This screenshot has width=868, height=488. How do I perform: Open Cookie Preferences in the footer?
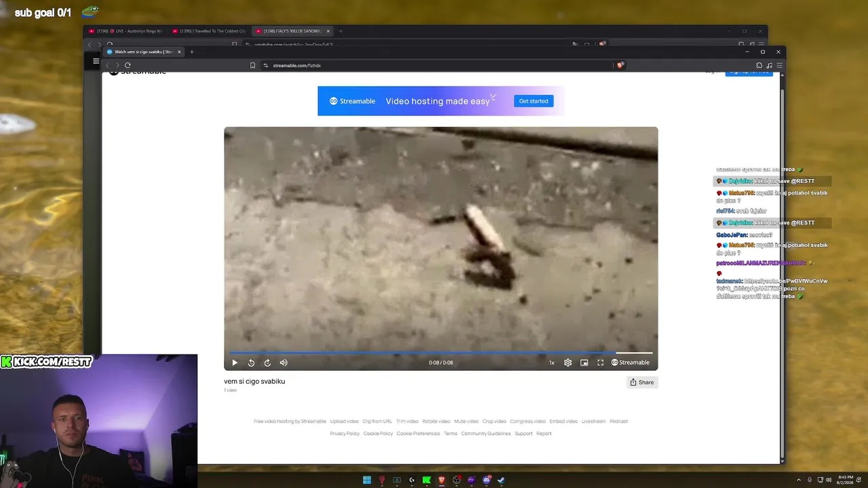tap(418, 434)
